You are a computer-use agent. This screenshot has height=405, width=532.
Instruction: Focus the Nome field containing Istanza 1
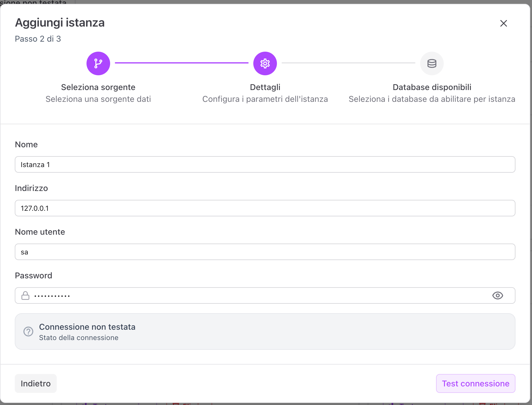[x=265, y=164]
